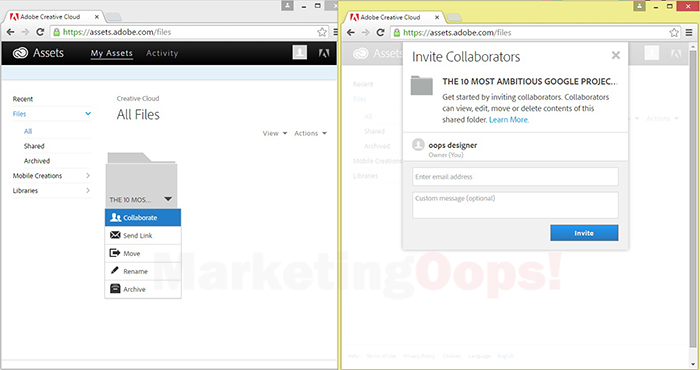
Task: Reload the page in left browser window
Action: tap(40, 32)
